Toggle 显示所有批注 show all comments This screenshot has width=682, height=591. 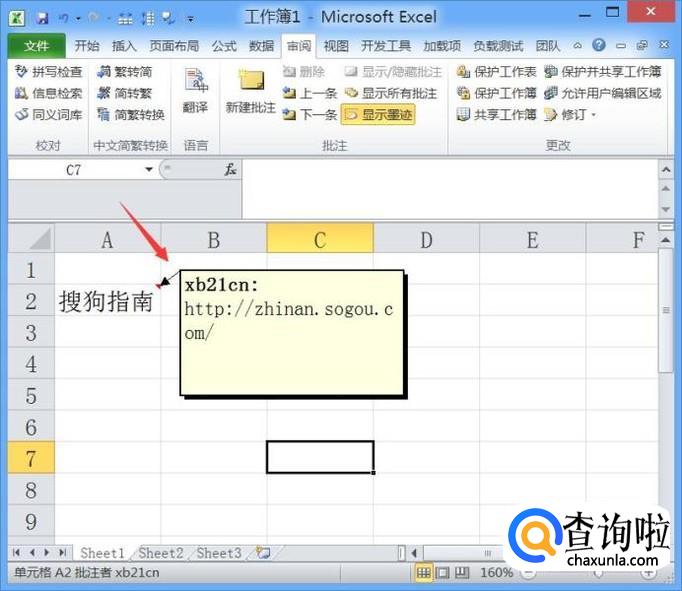pos(391,93)
